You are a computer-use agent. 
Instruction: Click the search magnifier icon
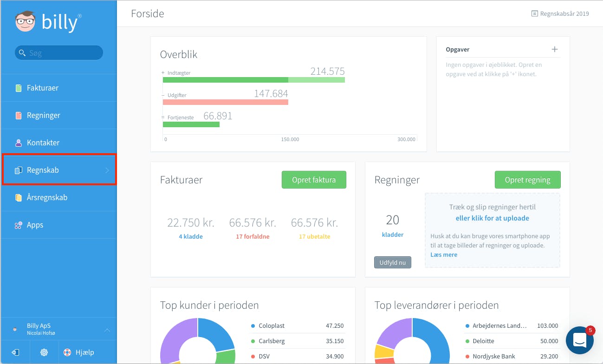tap(22, 53)
